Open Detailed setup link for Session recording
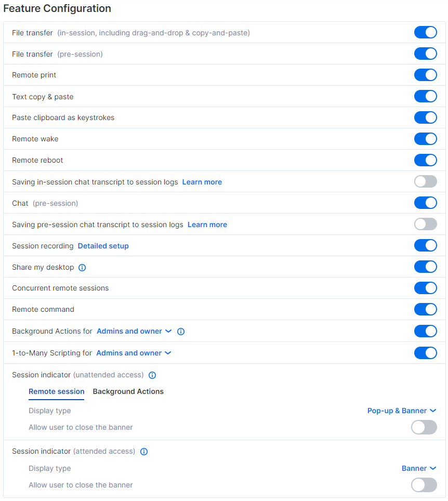Image resolution: width=448 pixels, height=501 pixels. [103, 246]
